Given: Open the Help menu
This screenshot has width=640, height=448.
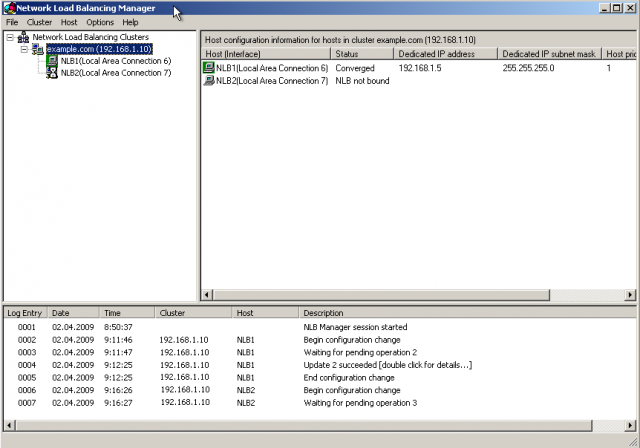Looking at the screenshot, I should point(130,22).
